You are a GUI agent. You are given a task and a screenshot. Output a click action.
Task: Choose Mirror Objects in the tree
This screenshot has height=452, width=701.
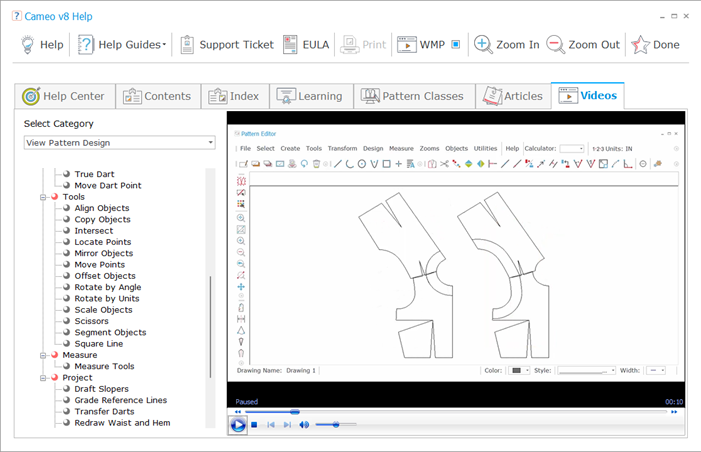[x=104, y=253]
